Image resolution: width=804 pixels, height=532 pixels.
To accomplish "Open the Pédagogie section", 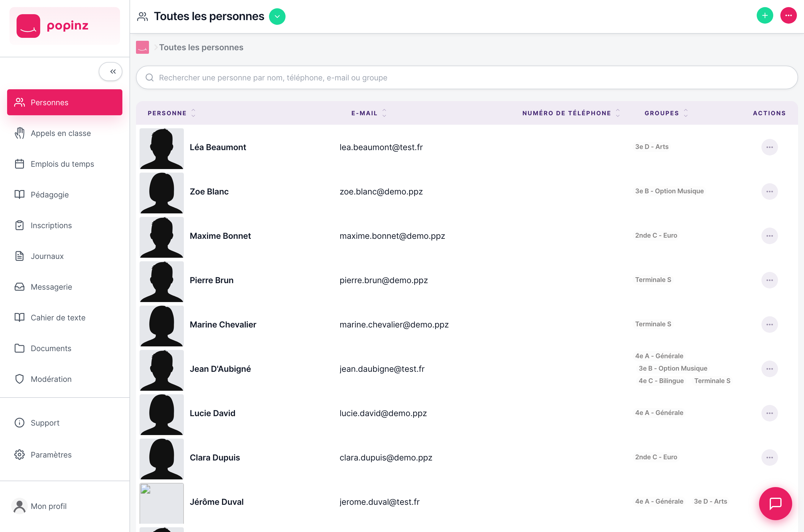I will pos(65,195).
